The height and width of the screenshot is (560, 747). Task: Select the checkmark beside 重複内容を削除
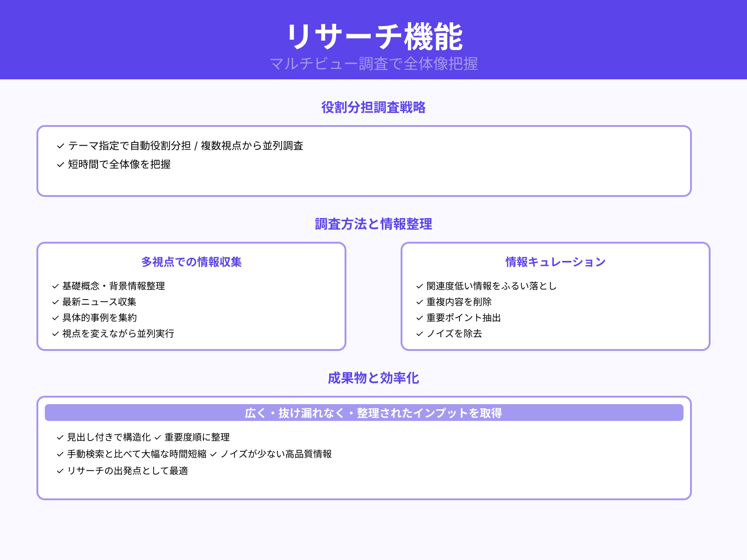418,302
